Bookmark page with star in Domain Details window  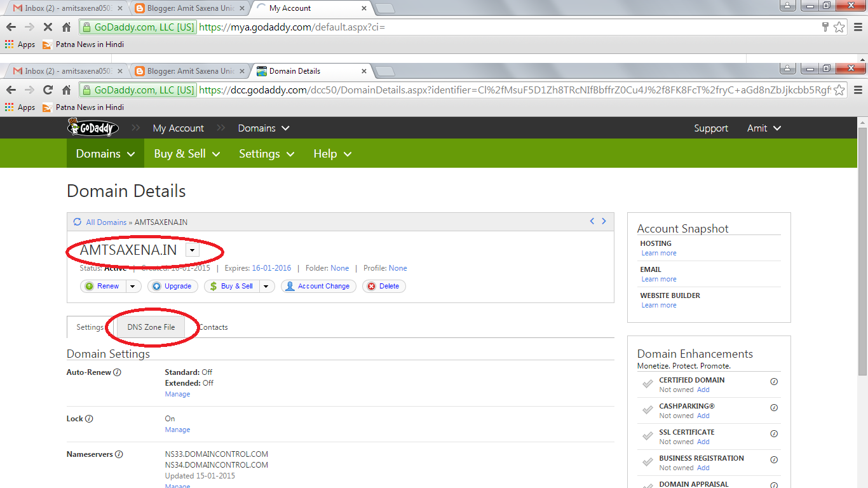839,90
